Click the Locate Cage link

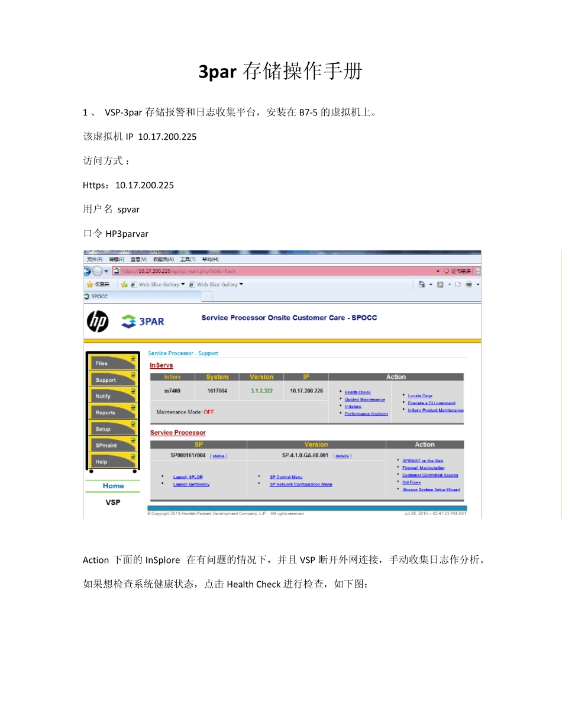coord(420,395)
